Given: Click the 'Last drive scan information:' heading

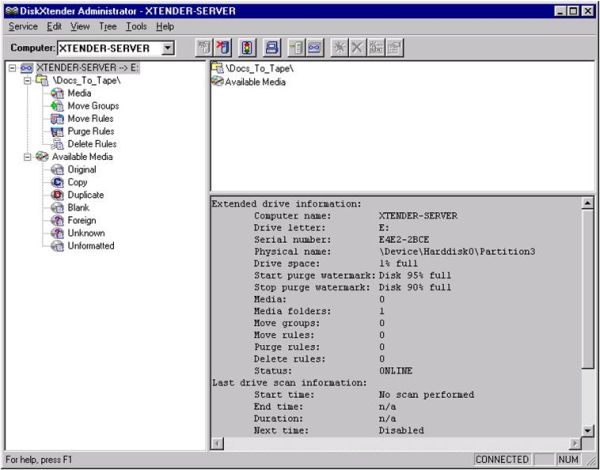Looking at the screenshot, I should pos(289,383).
